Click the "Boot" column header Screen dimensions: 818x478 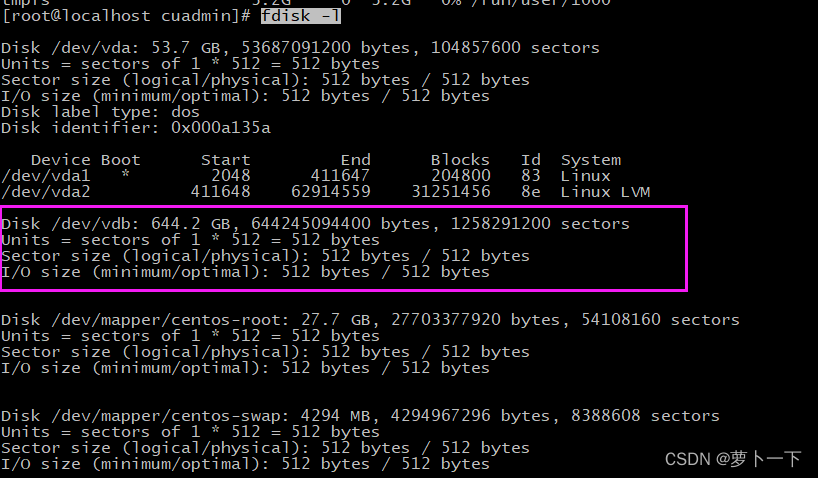coord(121,160)
